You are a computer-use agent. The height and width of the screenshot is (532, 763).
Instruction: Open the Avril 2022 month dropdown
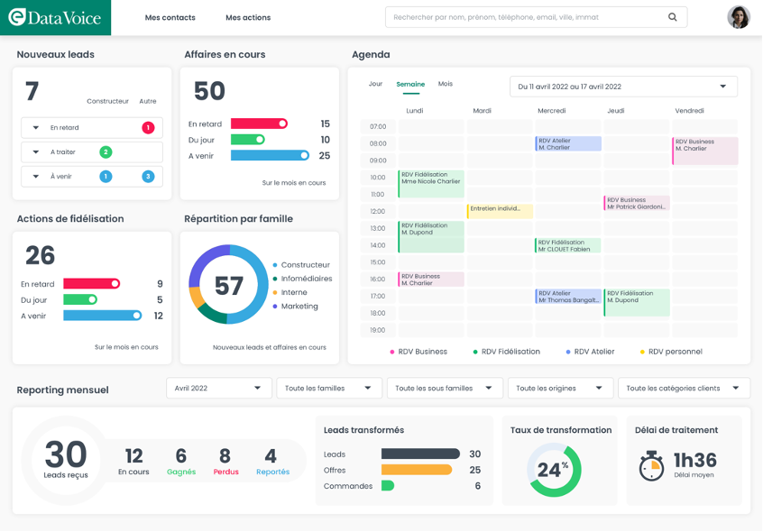[219, 388]
